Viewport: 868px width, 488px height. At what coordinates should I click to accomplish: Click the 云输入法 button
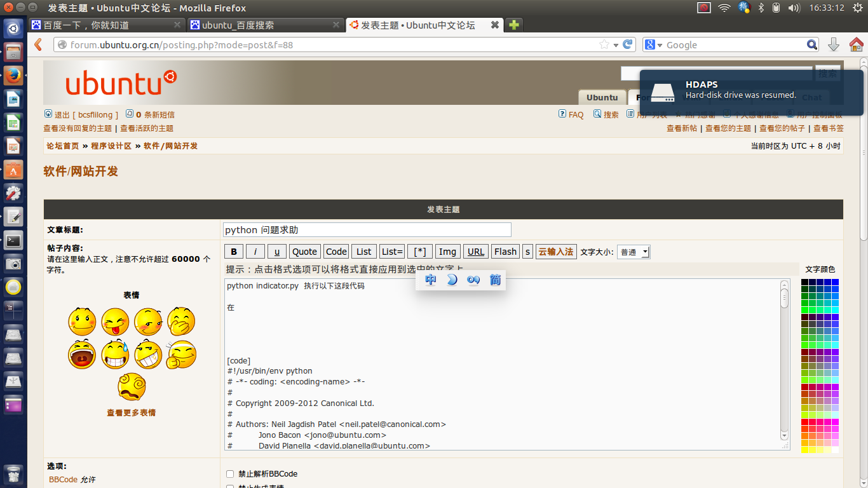pyautogui.click(x=556, y=252)
